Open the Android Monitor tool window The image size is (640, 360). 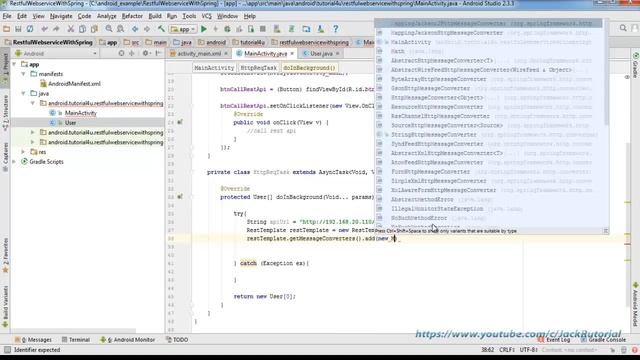click(127, 340)
